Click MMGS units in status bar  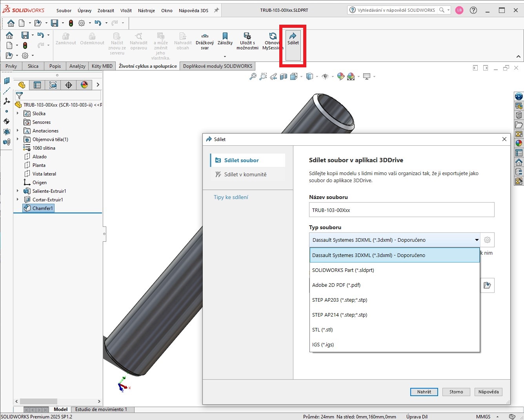tap(483, 416)
